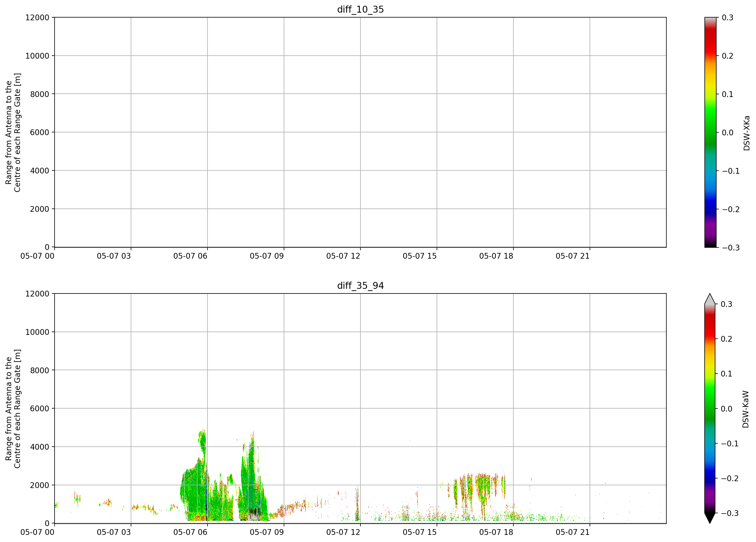Click the −0.1 tick on the DSW-XKa colorbar
This screenshot has height=542, width=756.
coord(731,171)
